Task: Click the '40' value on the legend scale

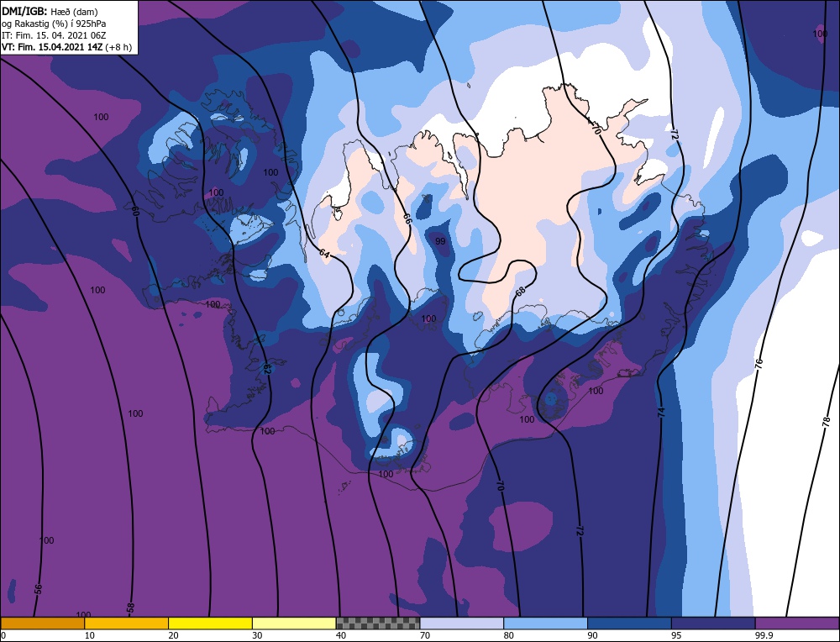Action: (341, 635)
